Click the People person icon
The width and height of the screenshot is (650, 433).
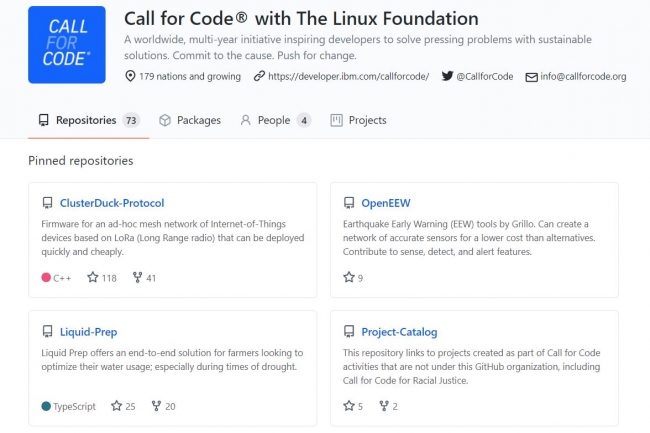(x=245, y=120)
